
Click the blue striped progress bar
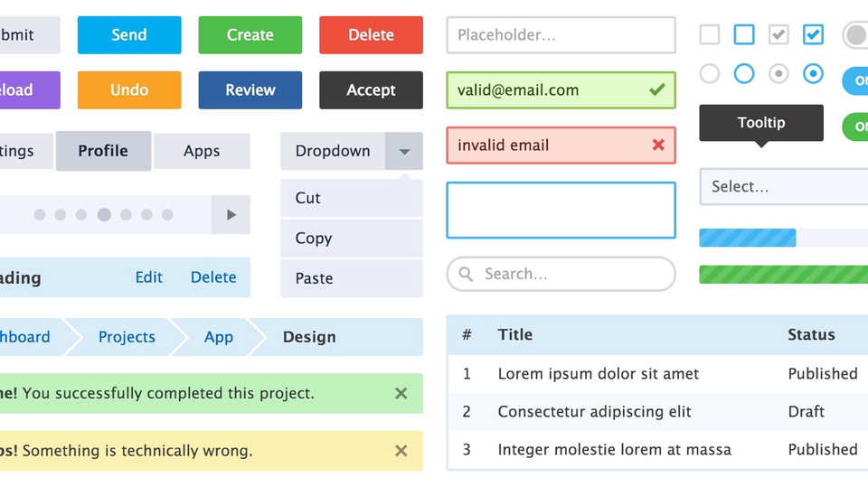(x=748, y=238)
